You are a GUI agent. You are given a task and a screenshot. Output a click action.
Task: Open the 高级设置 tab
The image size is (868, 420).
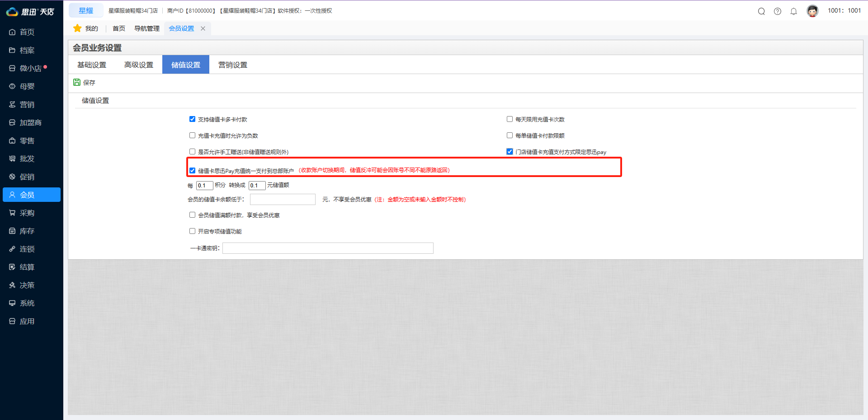139,65
